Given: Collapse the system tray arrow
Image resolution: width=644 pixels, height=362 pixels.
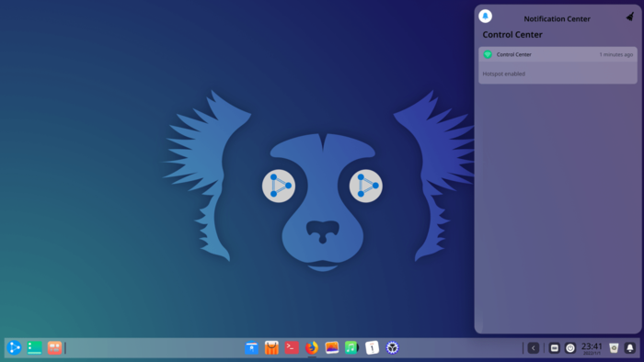Looking at the screenshot, I should [533, 348].
